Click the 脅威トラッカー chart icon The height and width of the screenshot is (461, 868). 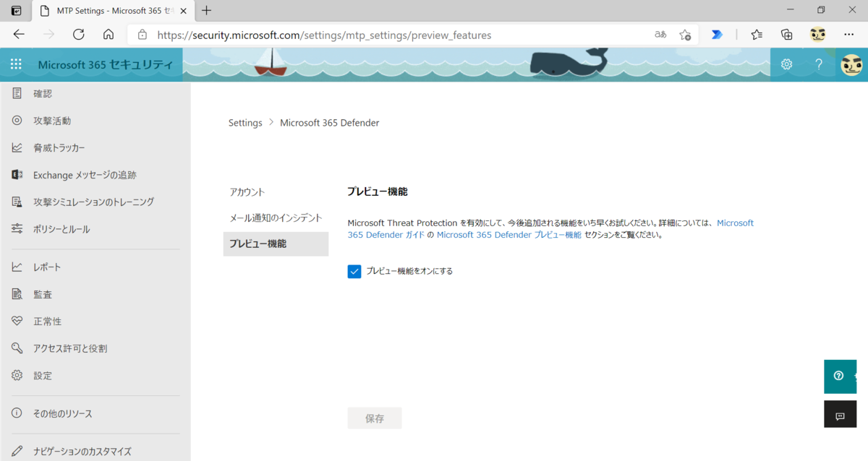[x=17, y=147]
